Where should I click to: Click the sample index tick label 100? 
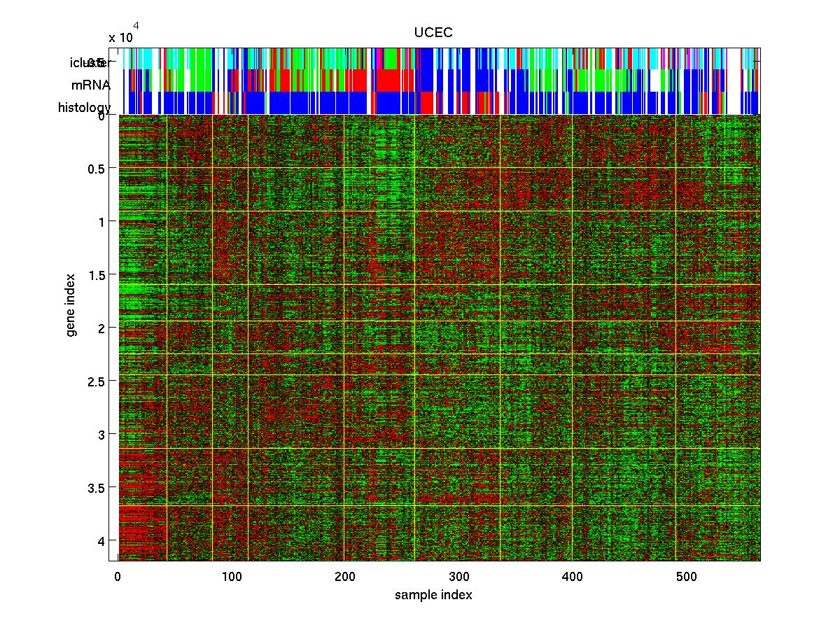click(x=231, y=577)
